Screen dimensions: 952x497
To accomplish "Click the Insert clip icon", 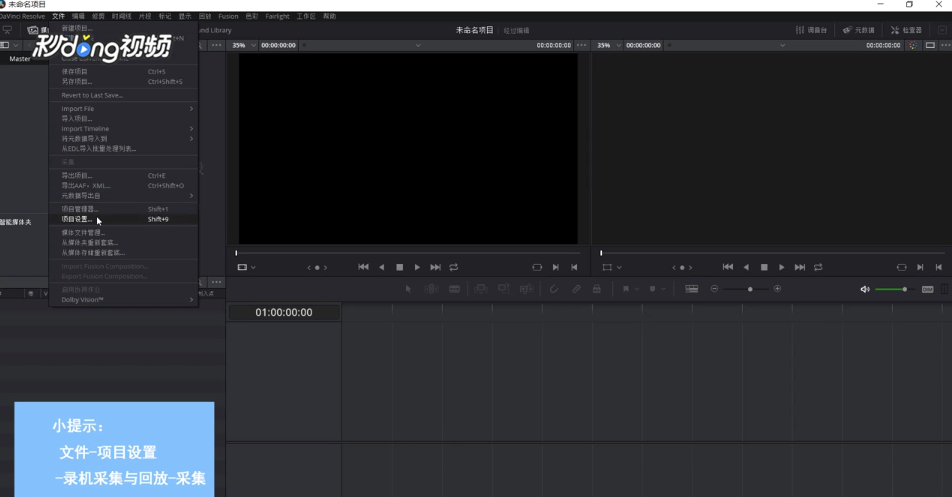I will pyautogui.click(x=481, y=289).
